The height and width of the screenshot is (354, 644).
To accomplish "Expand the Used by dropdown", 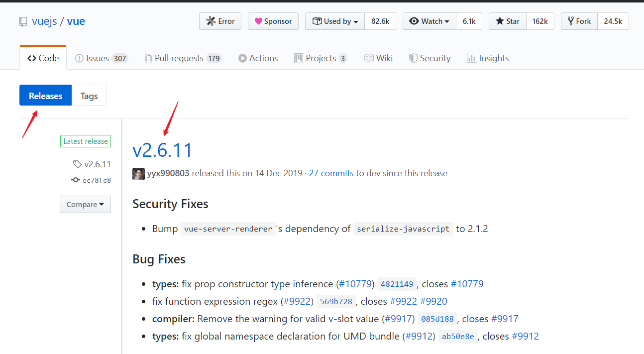I will [335, 21].
